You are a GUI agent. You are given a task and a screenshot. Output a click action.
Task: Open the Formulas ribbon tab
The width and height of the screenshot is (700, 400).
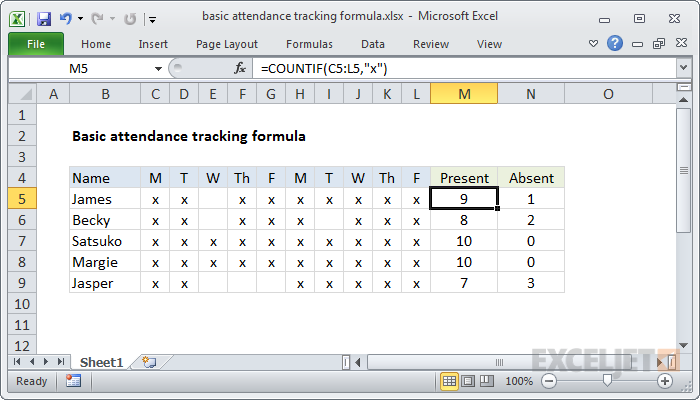pyautogui.click(x=309, y=44)
